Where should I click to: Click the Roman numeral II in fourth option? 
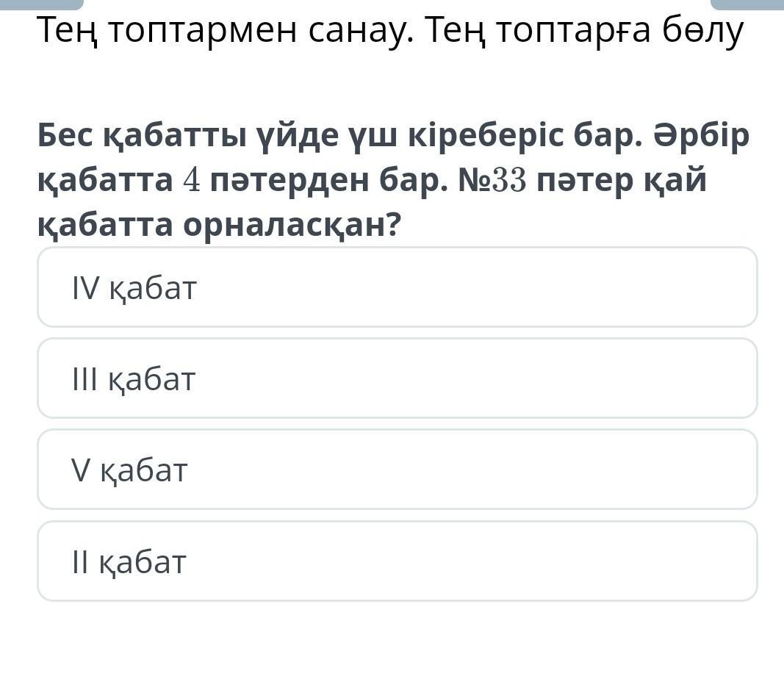pos(81,562)
